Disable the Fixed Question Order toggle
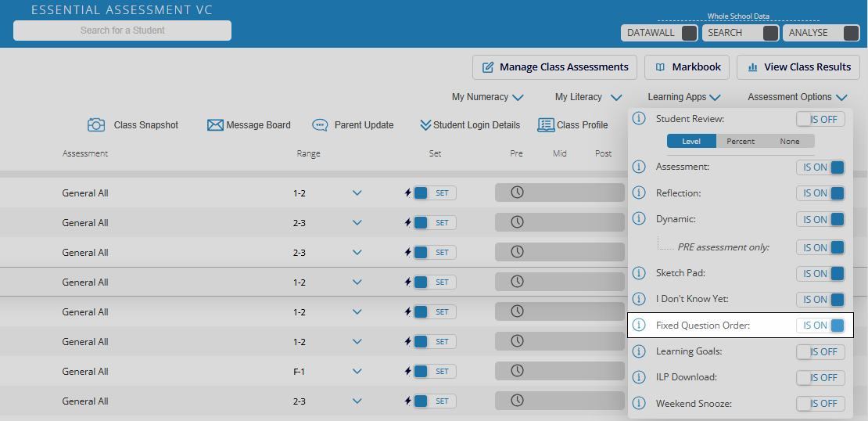This screenshot has height=421, width=868. tap(820, 326)
